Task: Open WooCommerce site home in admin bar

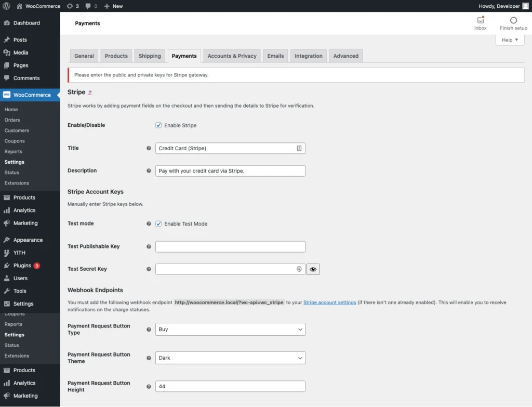Action: coord(38,6)
